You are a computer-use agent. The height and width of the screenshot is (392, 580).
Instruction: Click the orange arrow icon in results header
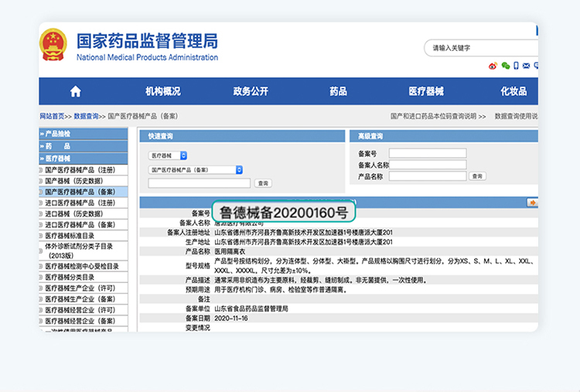pyautogui.click(x=532, y=202)
